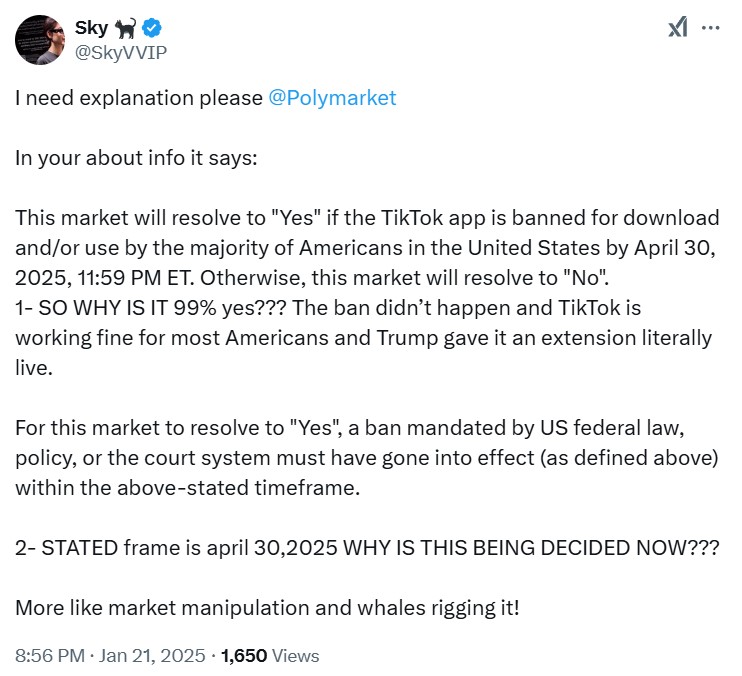Click the "More like market manipulation" line
Image resolution: width=742 pixels, height=676 pixels.
[x=267, y=608]
